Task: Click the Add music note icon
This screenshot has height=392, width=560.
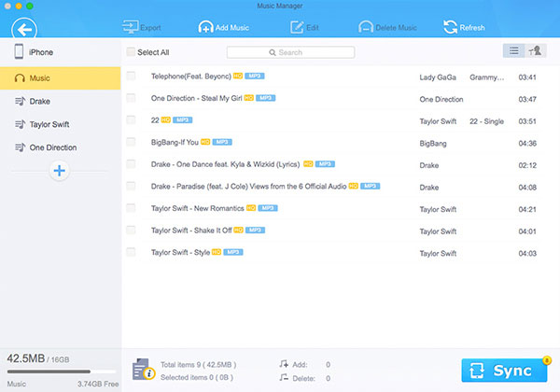Action: tap(284, 364)
